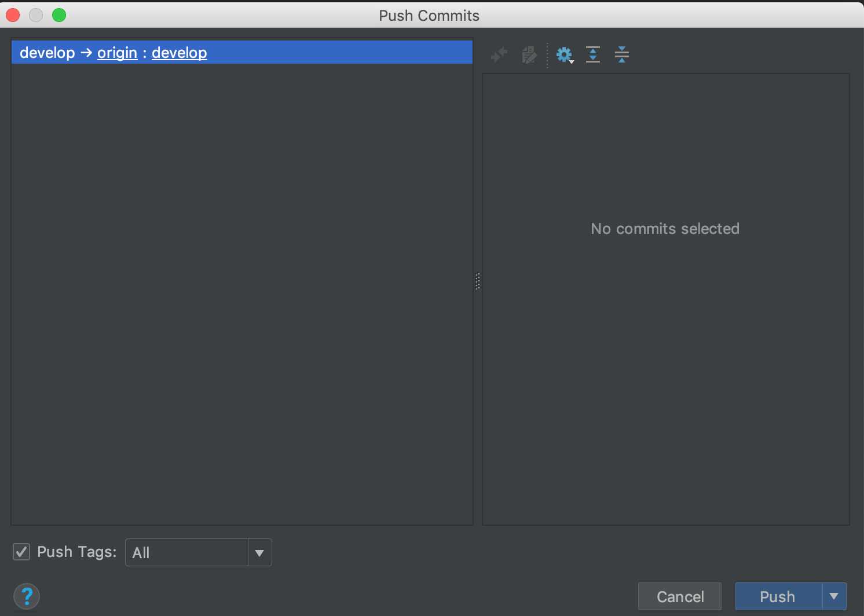This screenshot has height=616, width=864.
Task: Click the underlined 'develop' target branch link
Action: pyautogui.click(x=179, y=53)
